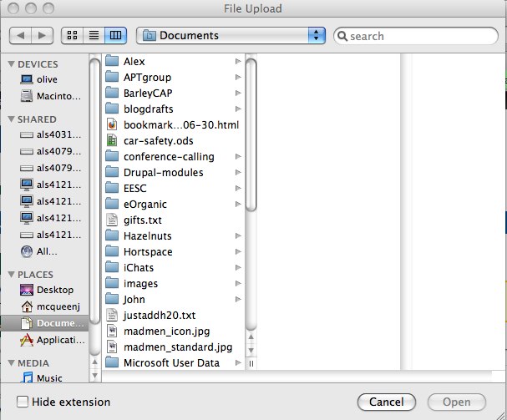Click the file column scrollbar thumb
This screenshot has height=420, width=507.
251,135
